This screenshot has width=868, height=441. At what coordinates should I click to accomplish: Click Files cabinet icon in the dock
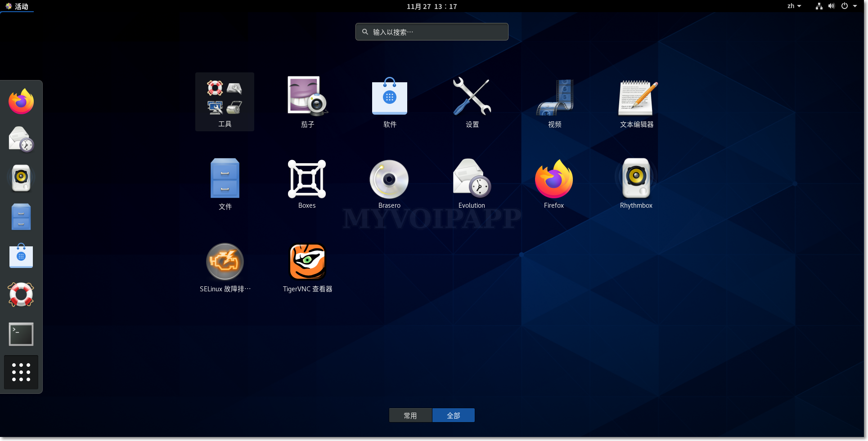click(21, 217)
